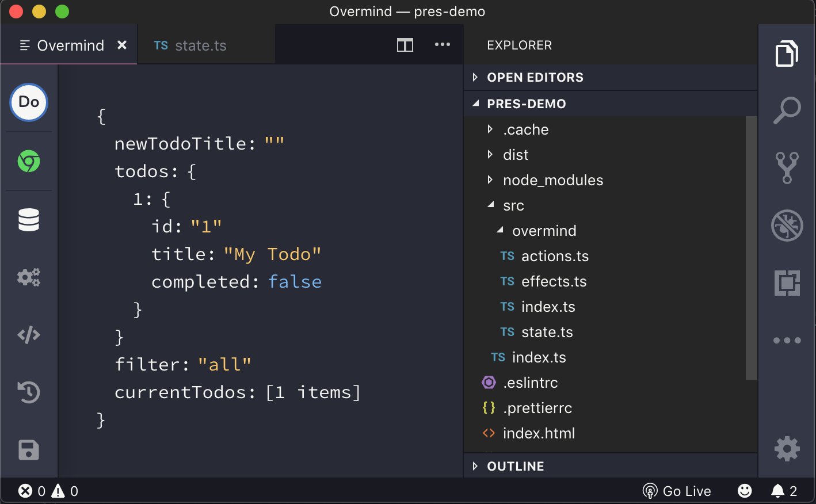This screenshot has height=504, width=816.
Task: Expand the .cache folder
Action: pos(605,129)
